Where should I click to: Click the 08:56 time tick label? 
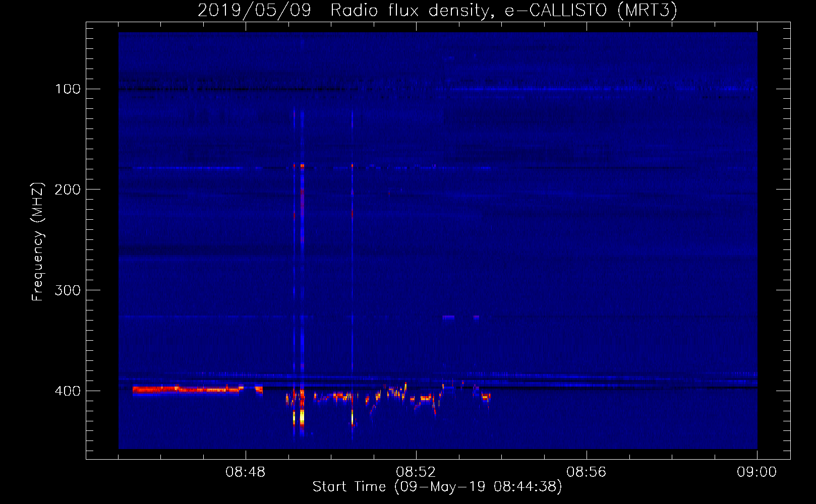587,472
